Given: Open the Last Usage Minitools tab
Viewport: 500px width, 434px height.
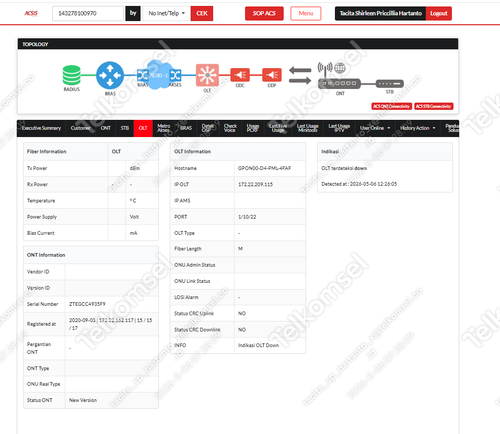Looking at the screenshot, I should click(307, 128).
